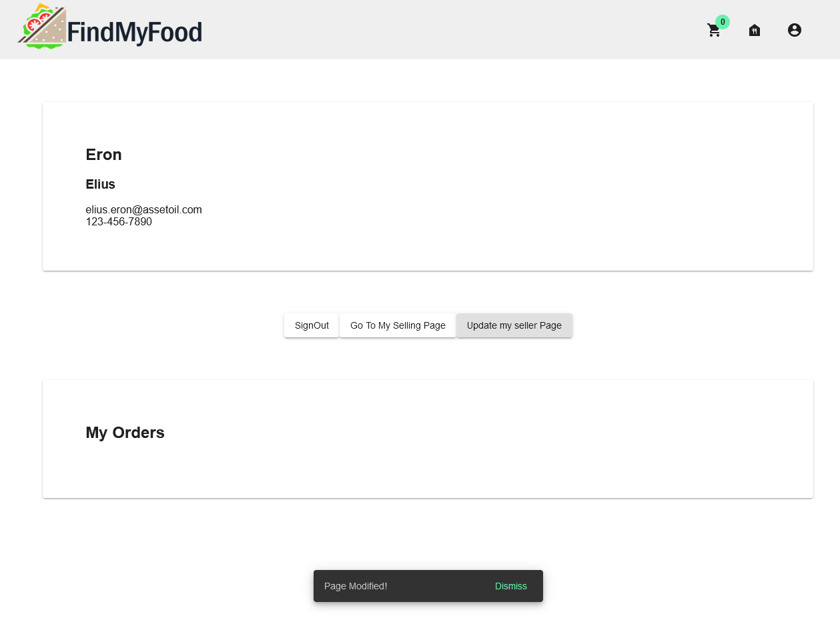This screenshot has height=618, width=840.
Task: Open Go To My Selling Page
Action: point(398,325)
